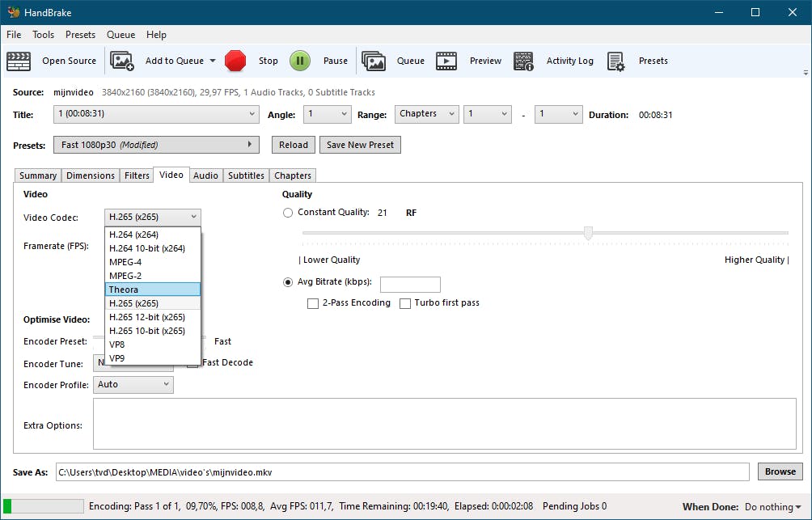Click the Extra Options text area

click(x=444, y=424)
